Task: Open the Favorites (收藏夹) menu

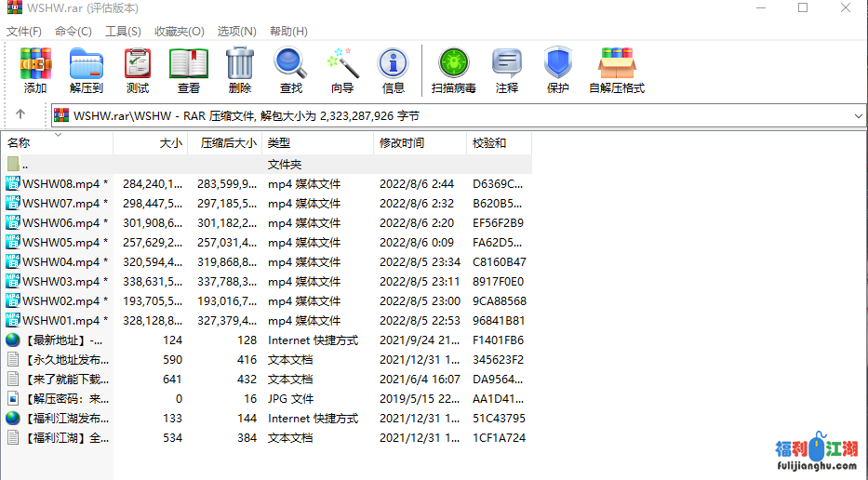Action: pos(179,31)
